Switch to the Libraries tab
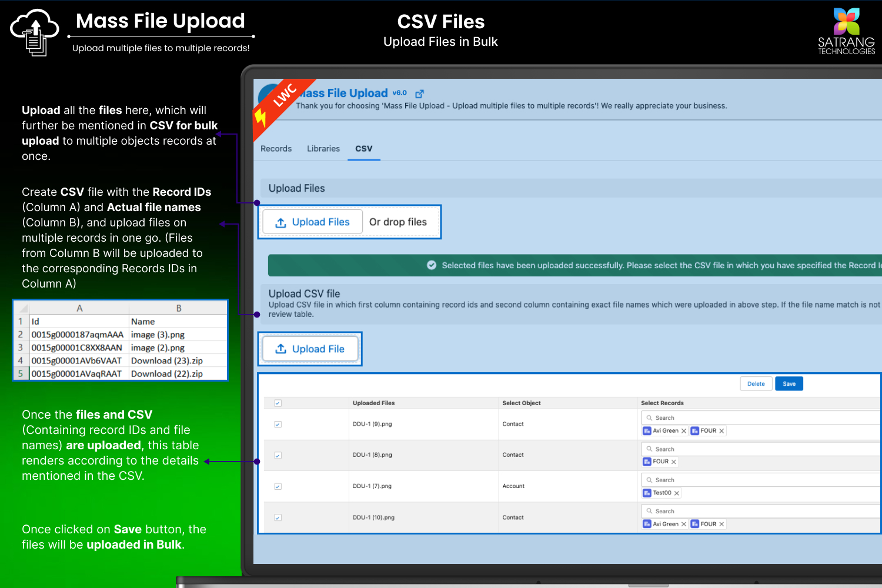This screenshot has width=882, height=588. (x=323, y=149)
